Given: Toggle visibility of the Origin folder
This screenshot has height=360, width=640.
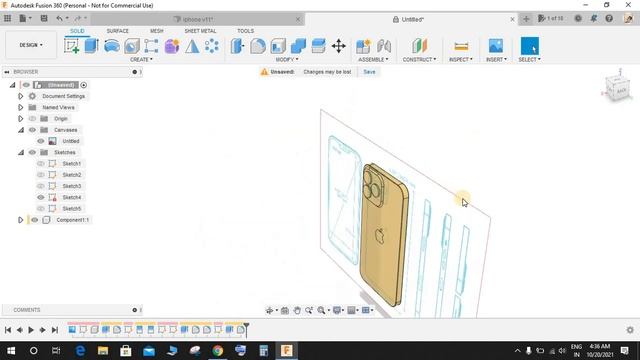Looking at the screenshot, I should coord(32,118).
